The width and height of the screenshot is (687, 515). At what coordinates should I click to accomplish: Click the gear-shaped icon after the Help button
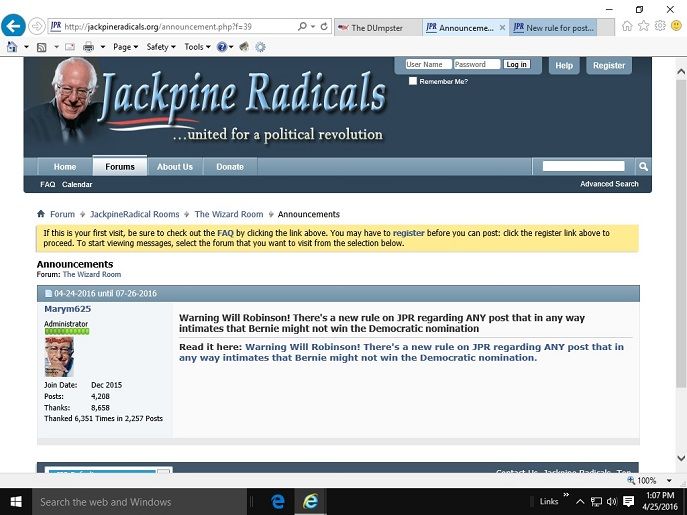pyautogui.click(x=260, y=47)
